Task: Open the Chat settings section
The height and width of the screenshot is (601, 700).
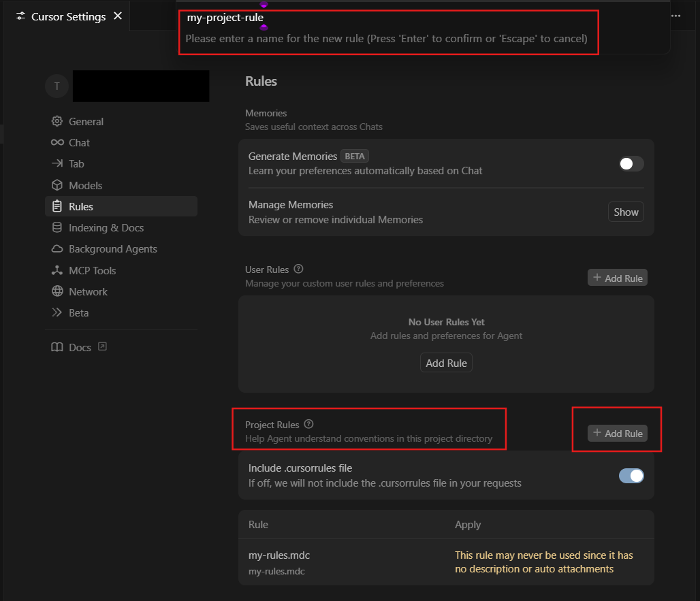Action: click(x=121, y=143)
